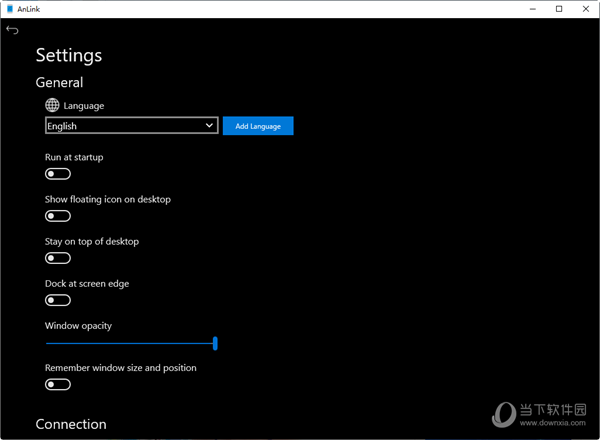
Task: Click the Window opacity label
Action: click(x=78, y=326)
